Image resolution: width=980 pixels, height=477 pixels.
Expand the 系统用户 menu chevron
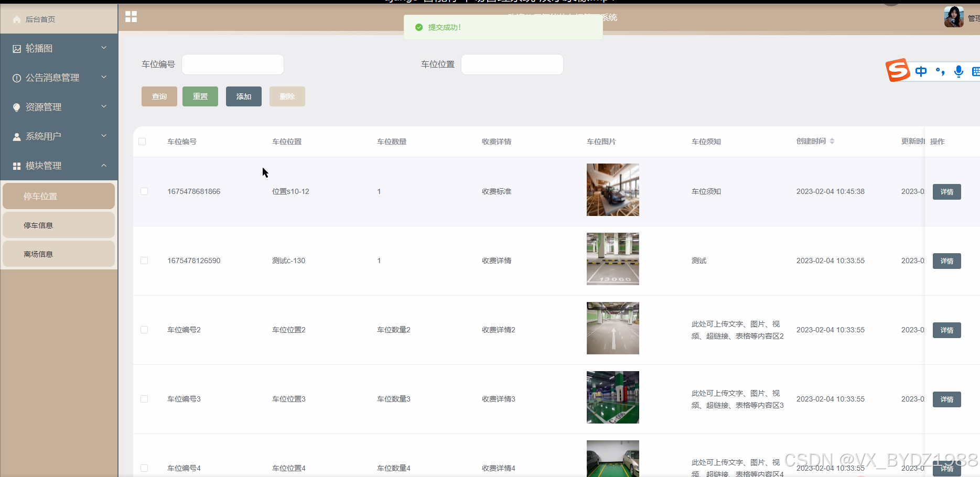[x=104, y=136]
